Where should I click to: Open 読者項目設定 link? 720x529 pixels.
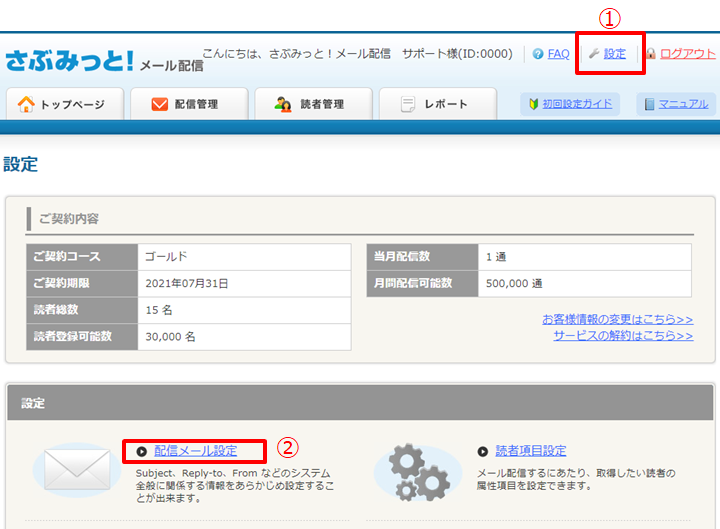[x=530, y=451]
